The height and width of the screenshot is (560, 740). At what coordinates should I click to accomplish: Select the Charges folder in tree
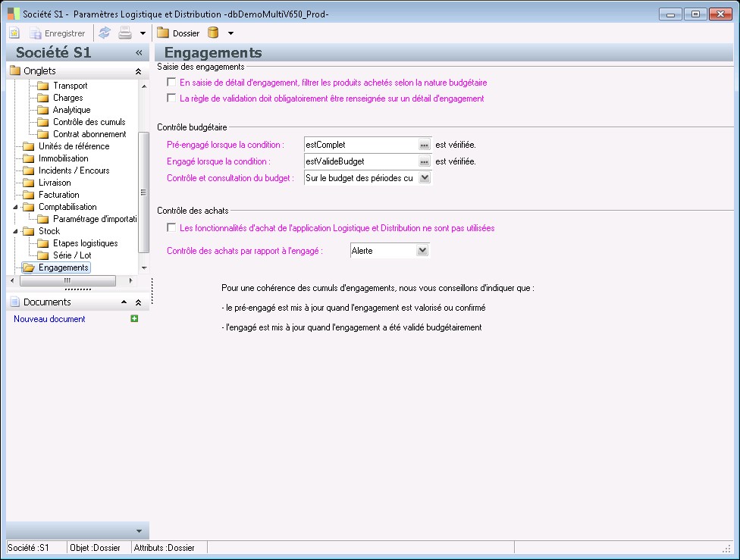click(x=67, y=98)
